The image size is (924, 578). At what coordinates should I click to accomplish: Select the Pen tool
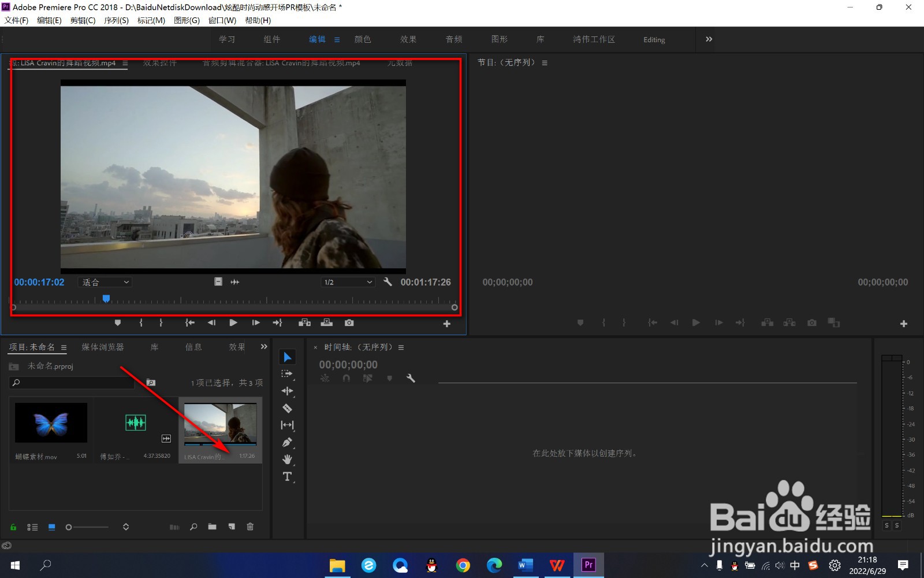tap(287, 442)
